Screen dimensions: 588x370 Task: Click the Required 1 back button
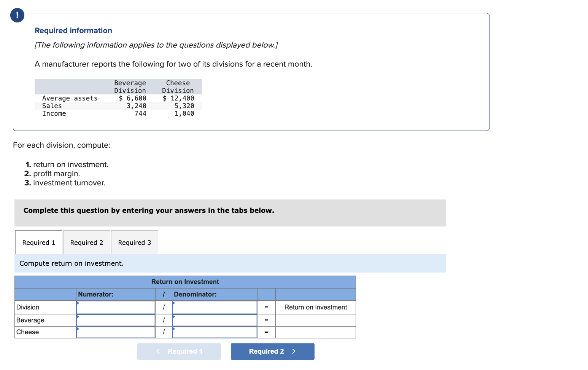click(179, 351)
